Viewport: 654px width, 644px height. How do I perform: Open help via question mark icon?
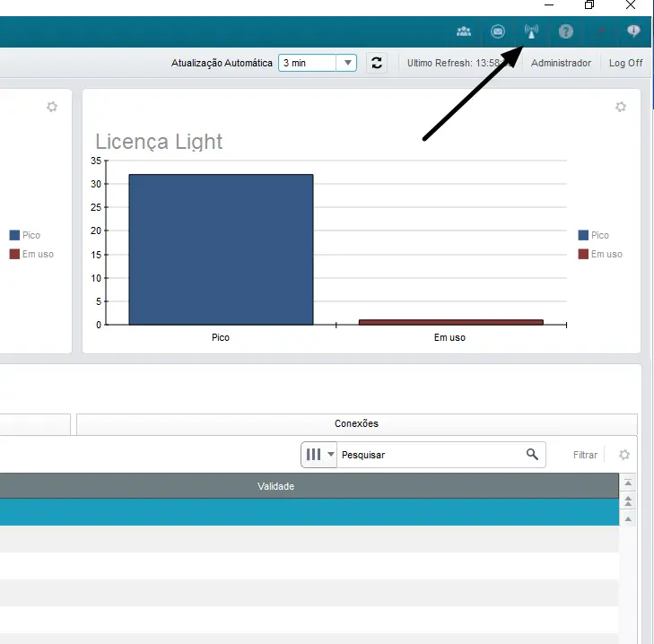pos(565,31)
